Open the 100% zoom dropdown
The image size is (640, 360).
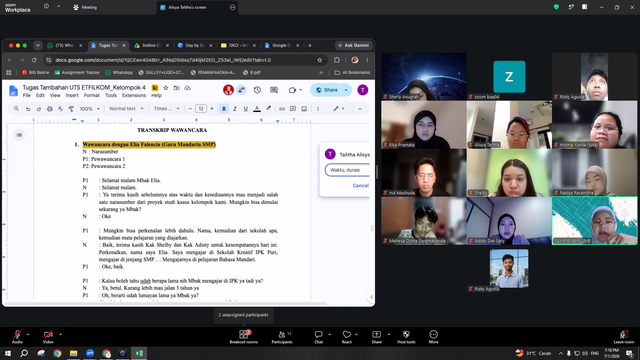point(89,109)
